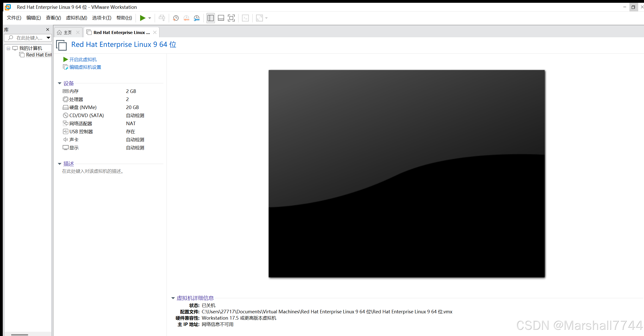Screen dimensions: 644x336
Task: Open the snapshot manager icon
Action: [196, 18]
